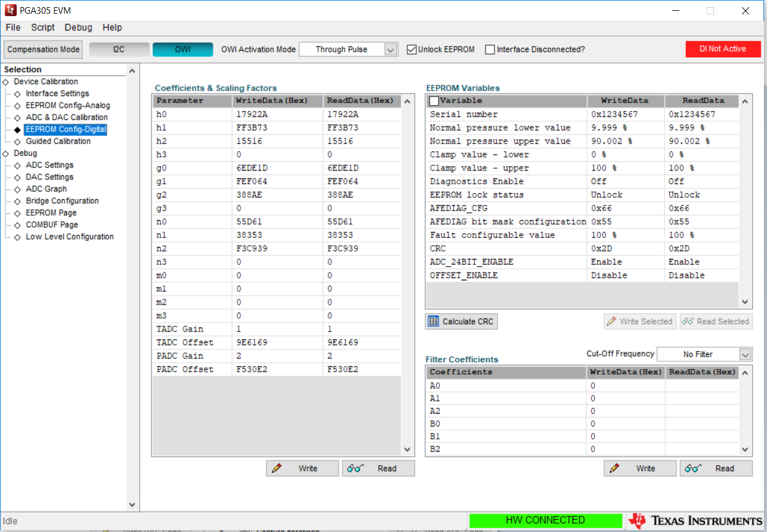Click the g0 WriteData cell 6EDE1D

point(278,168)
